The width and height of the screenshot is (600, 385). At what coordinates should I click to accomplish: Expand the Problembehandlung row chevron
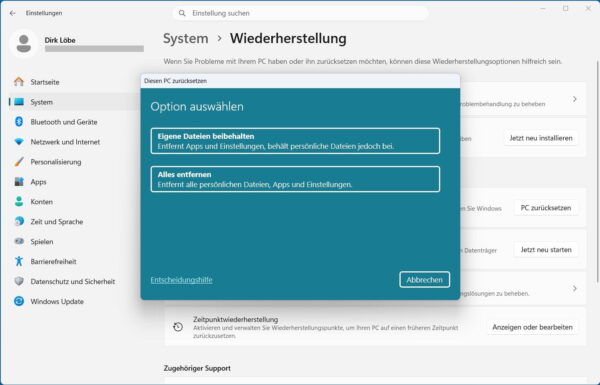[574, 99]
